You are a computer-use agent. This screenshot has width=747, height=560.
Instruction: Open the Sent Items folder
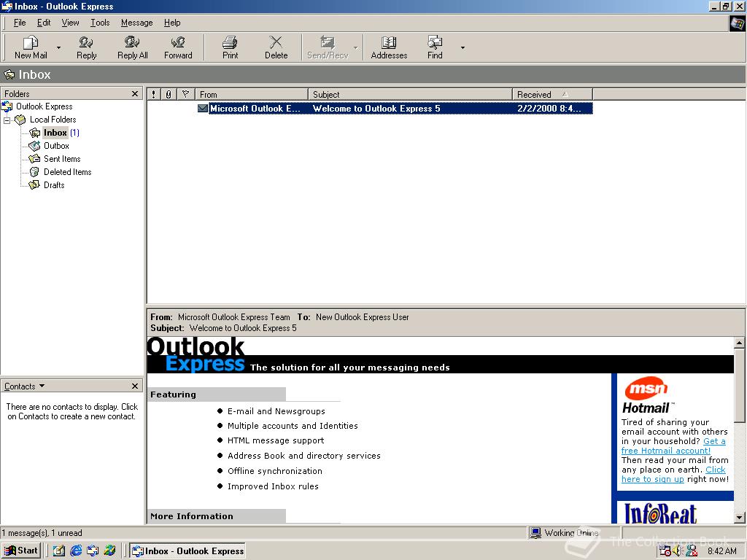(62, 159)
